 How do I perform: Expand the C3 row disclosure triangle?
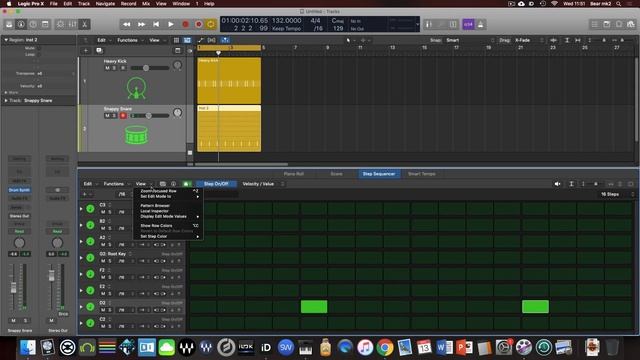pyautogui.click(x=81, y=209)
